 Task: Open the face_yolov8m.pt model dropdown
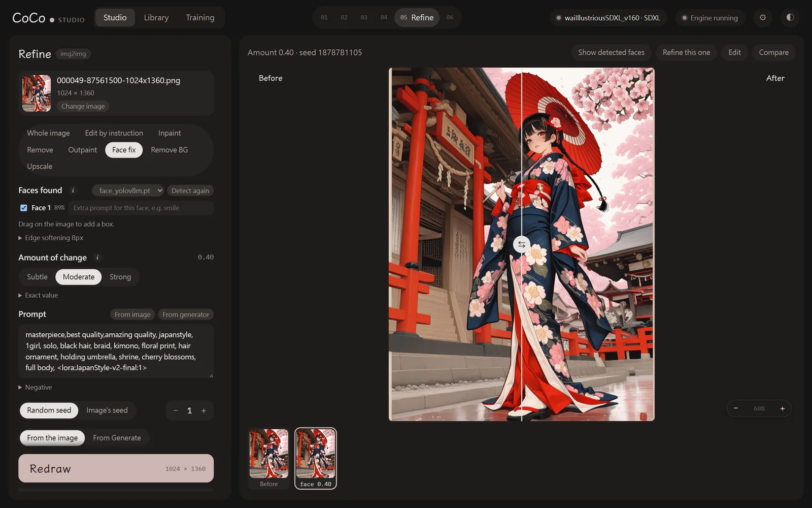[128, 190]
